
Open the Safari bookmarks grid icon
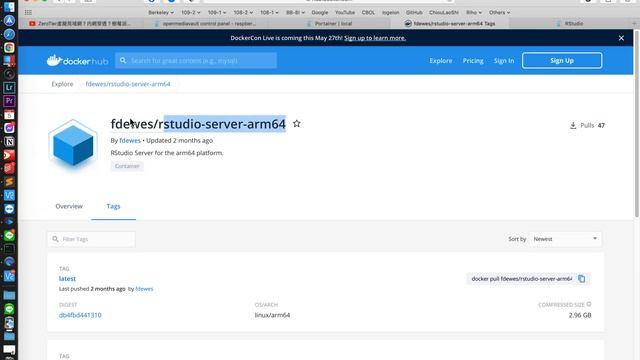click(x=28, y=13)
